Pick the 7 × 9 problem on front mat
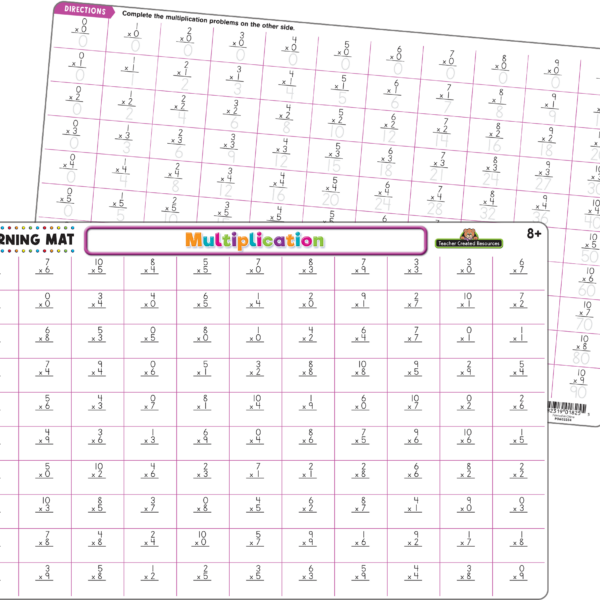 coord(361,266)
